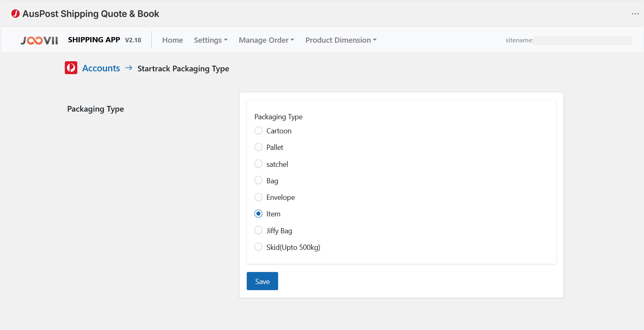
Task: Choose Jiffy Bag packaging type
Action: click(x=258, y=230)
